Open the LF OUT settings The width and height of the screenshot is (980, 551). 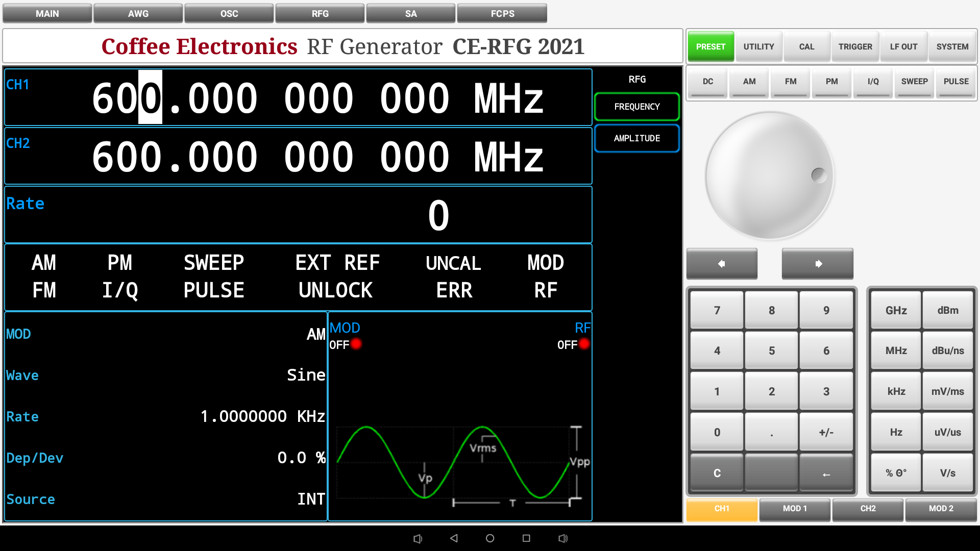click(x=903, y=46)
